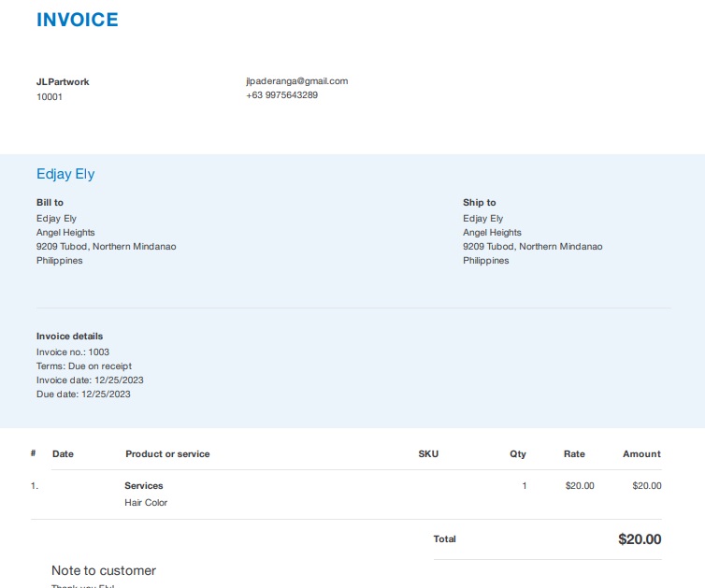Click the SKU column header
Viewport: 705px width, 588px height.
[428, 454]
